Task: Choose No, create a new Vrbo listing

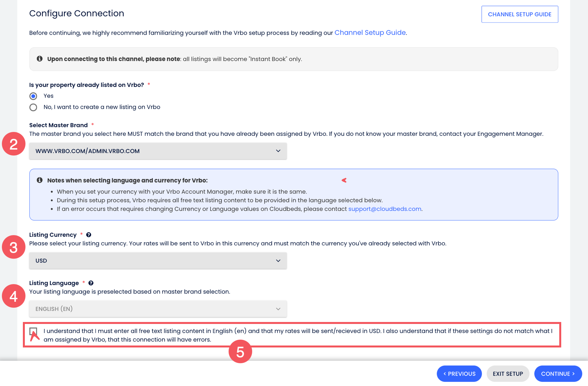Action: [x=33, y=107]
